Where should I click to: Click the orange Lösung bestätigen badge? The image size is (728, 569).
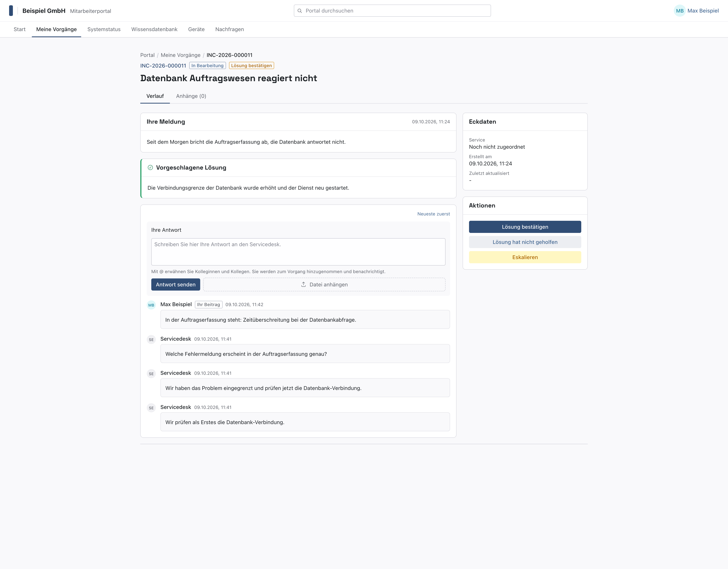(251, 65)
